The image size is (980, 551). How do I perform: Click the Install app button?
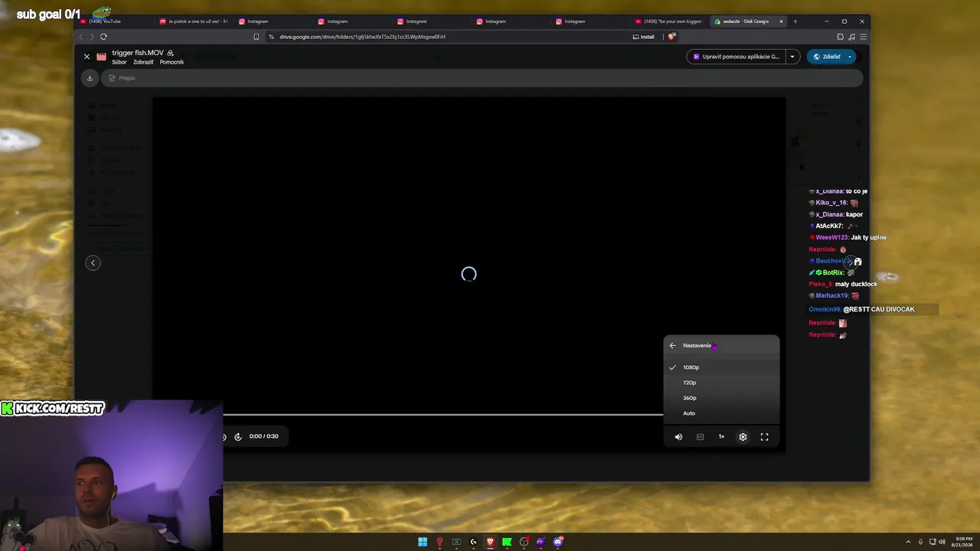643,37
